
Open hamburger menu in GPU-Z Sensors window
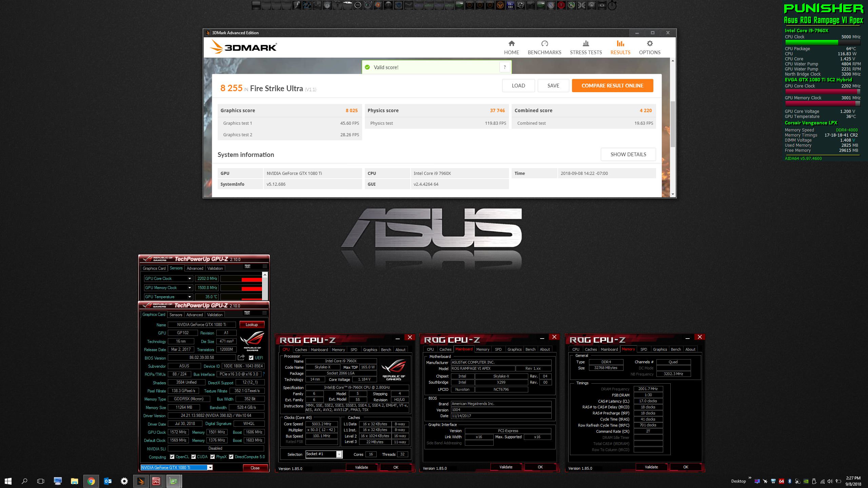tap(265, 267)
